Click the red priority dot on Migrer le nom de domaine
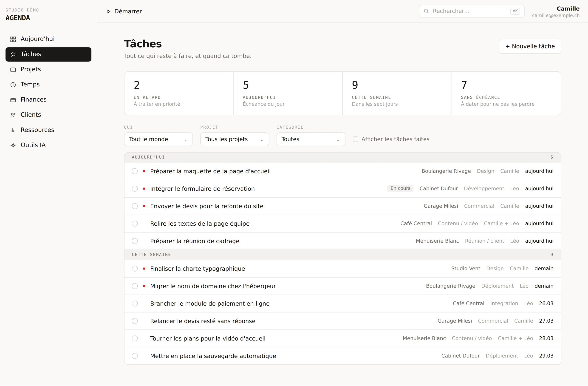The height and width of the screenshot is (386, 588). point(144,286)
